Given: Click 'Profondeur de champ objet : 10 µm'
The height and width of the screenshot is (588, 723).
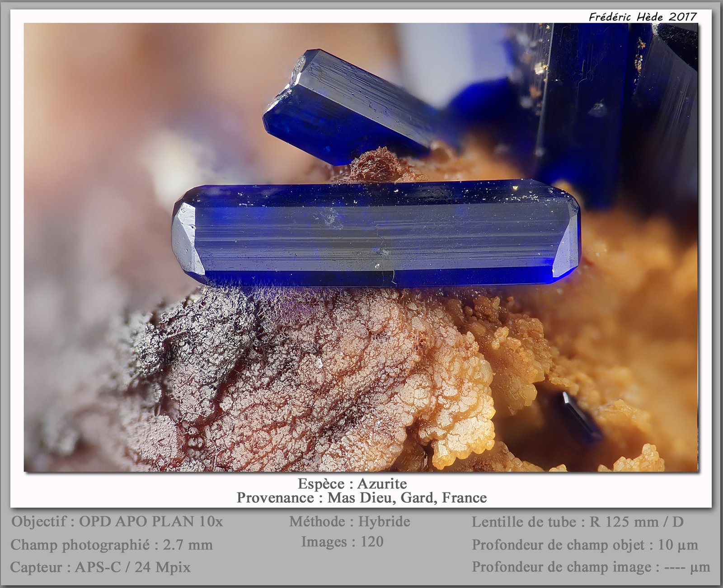Looking at the screenshot, I should (585, 545).
